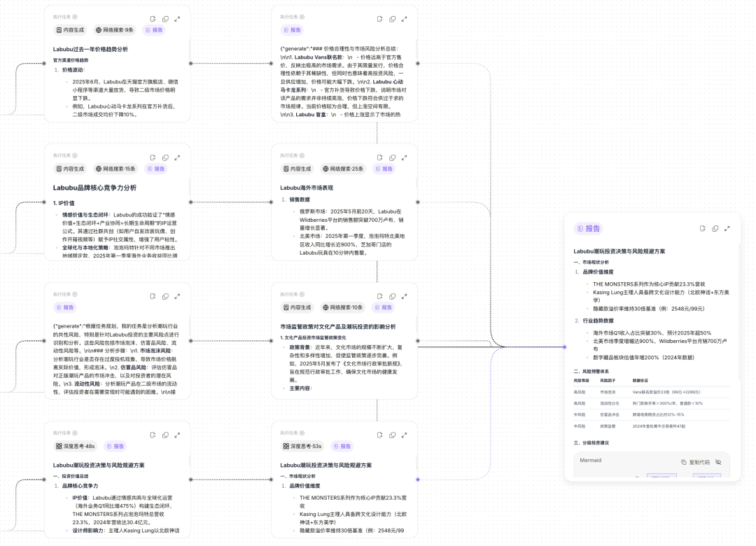Image resolution: width=756 pixels, height=546 pixels.
Task: Open 内容生成 tab on 品牌核心竞争力分析 card
Action: 70,169
